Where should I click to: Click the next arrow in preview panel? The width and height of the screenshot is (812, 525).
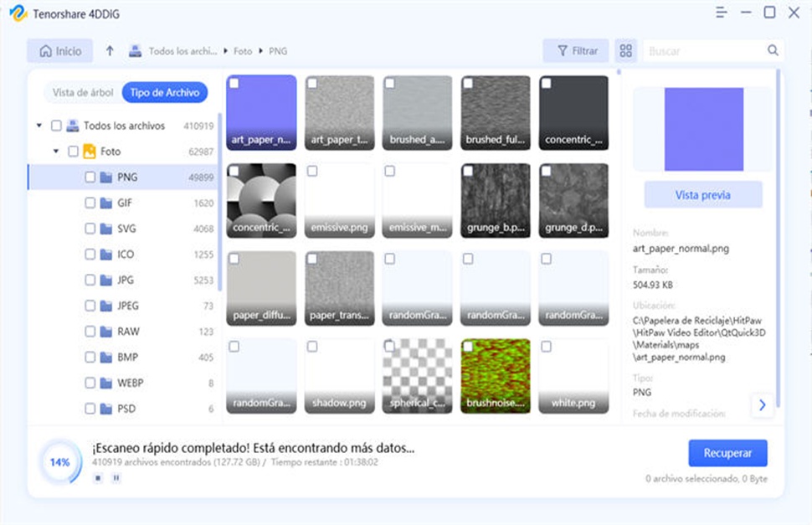pyautogui.click(x=762, y=405)
